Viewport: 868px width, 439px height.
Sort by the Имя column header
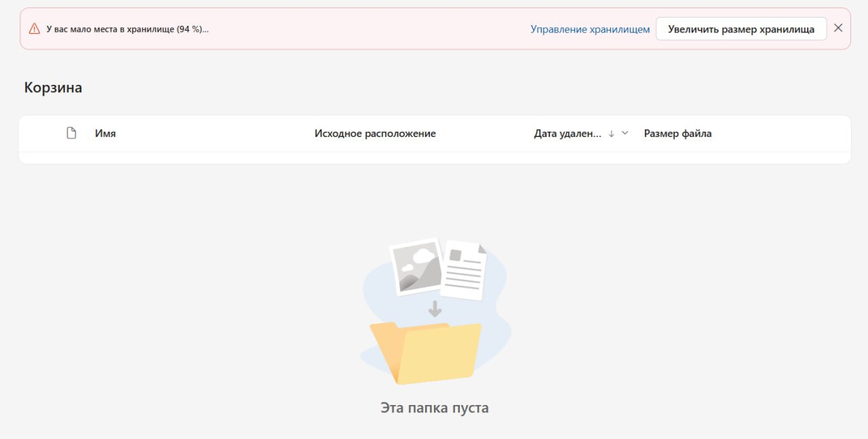pos(105,134)
